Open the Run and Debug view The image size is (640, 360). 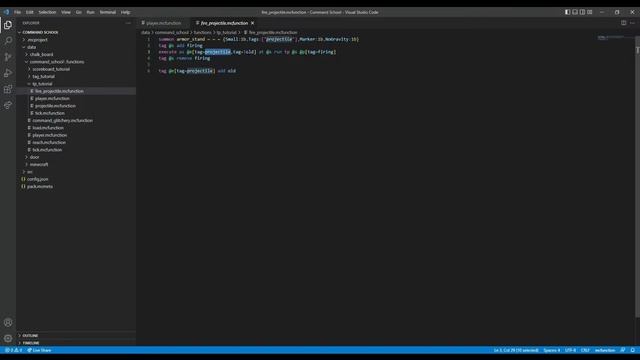(8, 73)
